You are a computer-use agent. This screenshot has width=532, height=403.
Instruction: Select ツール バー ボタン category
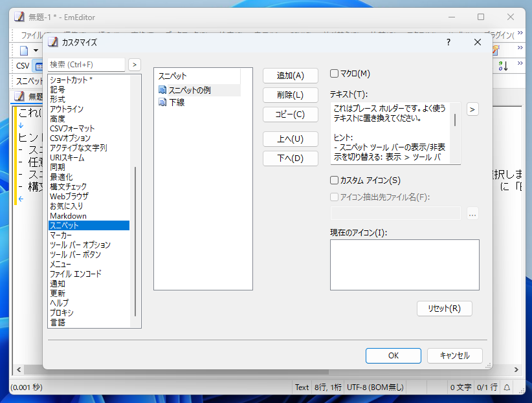pyautogui.click(x=89, y=254)
